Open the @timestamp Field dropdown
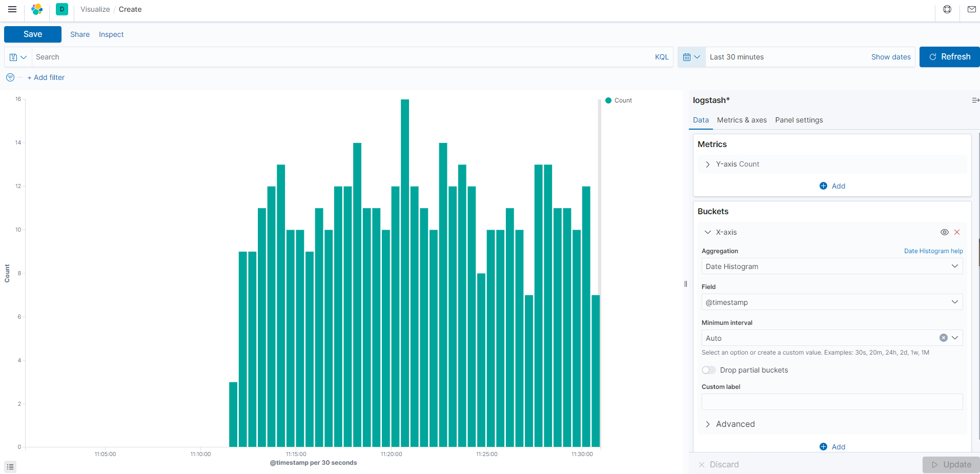 tap(831, 302)
